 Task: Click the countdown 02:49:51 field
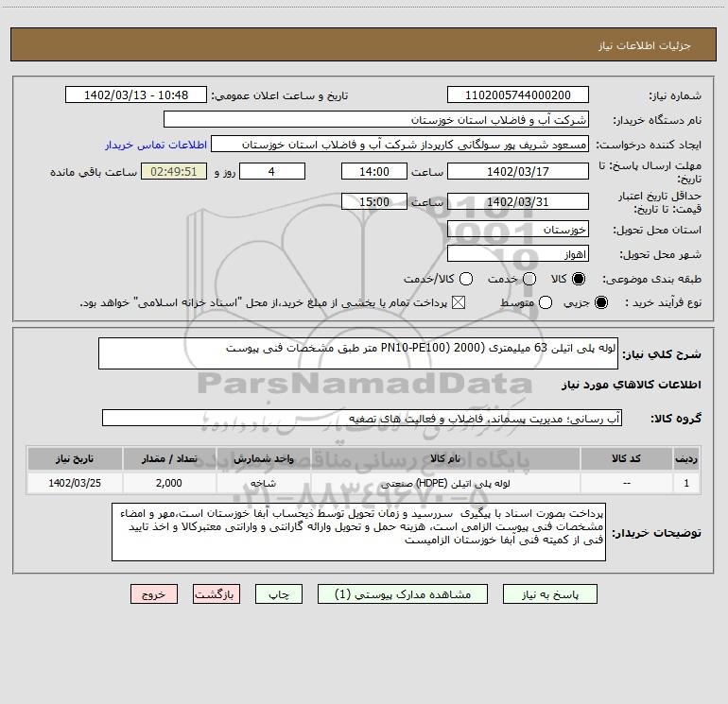[174, 171]
